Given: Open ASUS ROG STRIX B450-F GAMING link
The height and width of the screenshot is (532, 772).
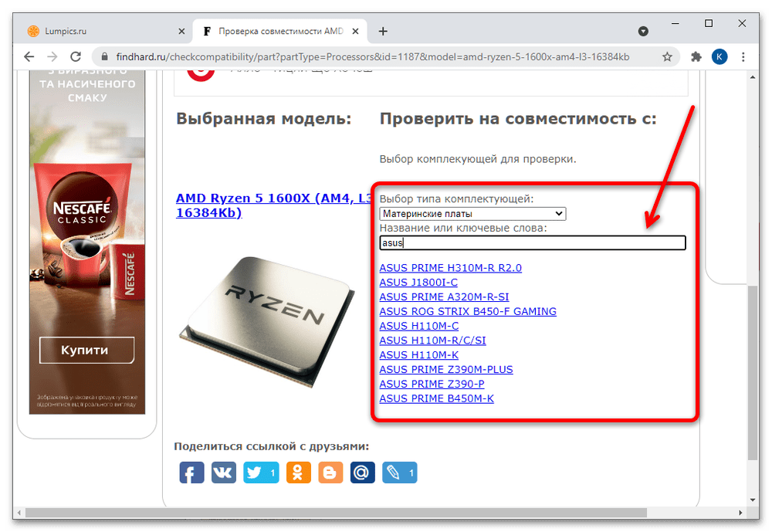Looking at the screenshot, I should click(x=468, y=311).
